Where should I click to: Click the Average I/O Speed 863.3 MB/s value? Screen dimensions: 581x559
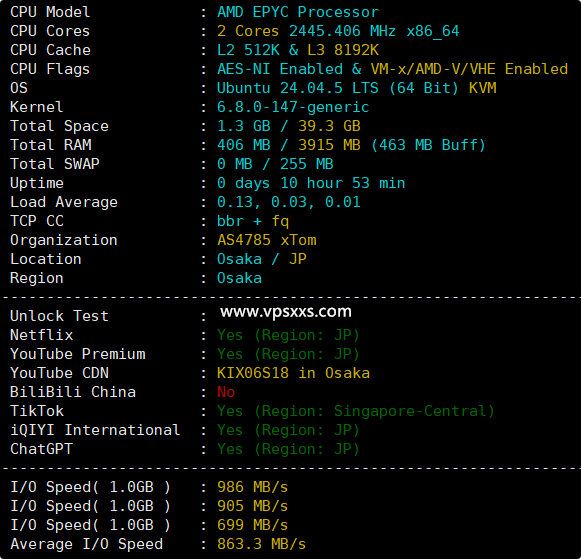(x=261, y=544)
